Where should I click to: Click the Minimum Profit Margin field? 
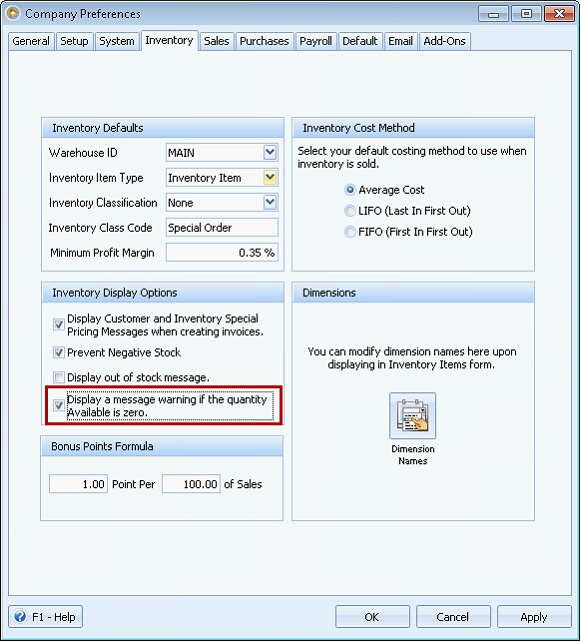222,252
